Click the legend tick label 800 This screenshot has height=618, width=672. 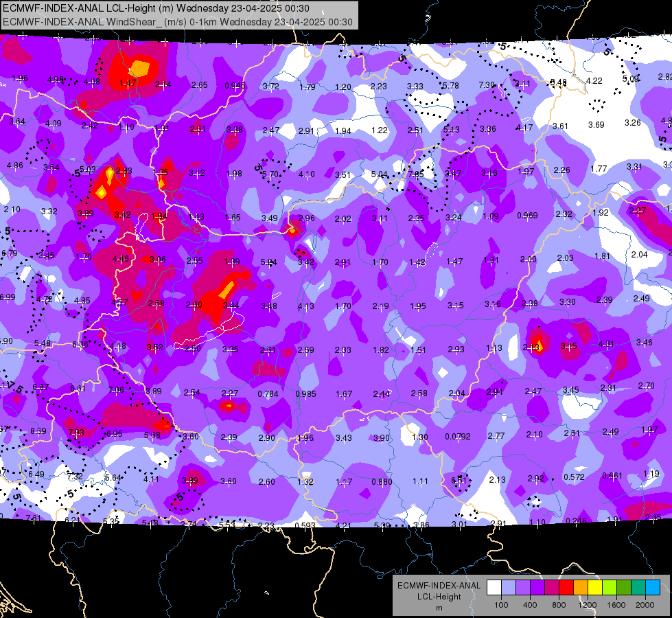coord(559,605)
